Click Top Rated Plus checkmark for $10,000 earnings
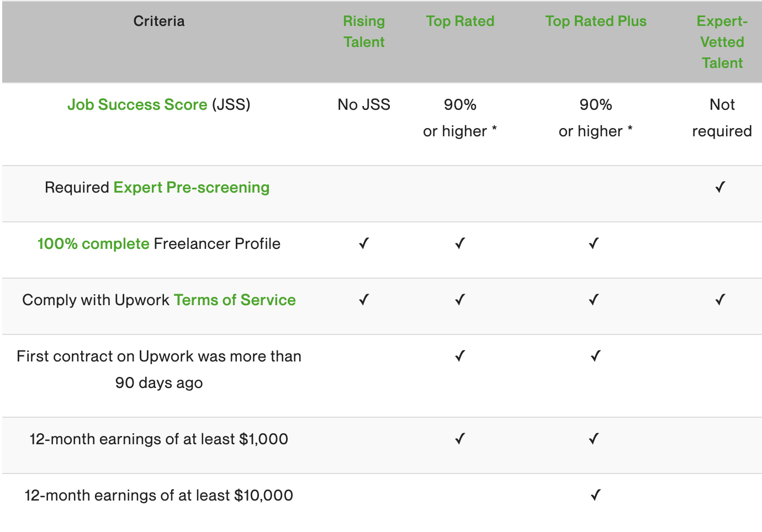The image size is (762, 532). tap(595, 496)
